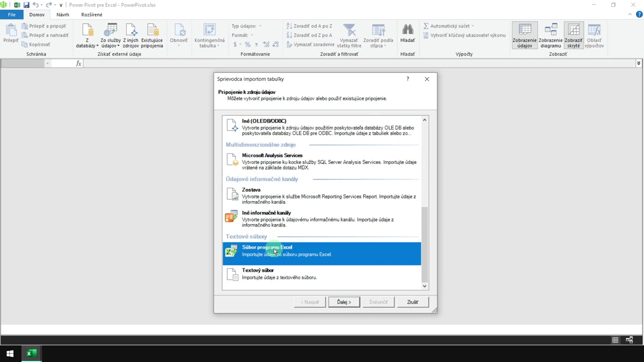The width and height of the screenshot is (644, 362).
Task: Toggle Zobrazenie údajov view
Action: tap(525, 35)
